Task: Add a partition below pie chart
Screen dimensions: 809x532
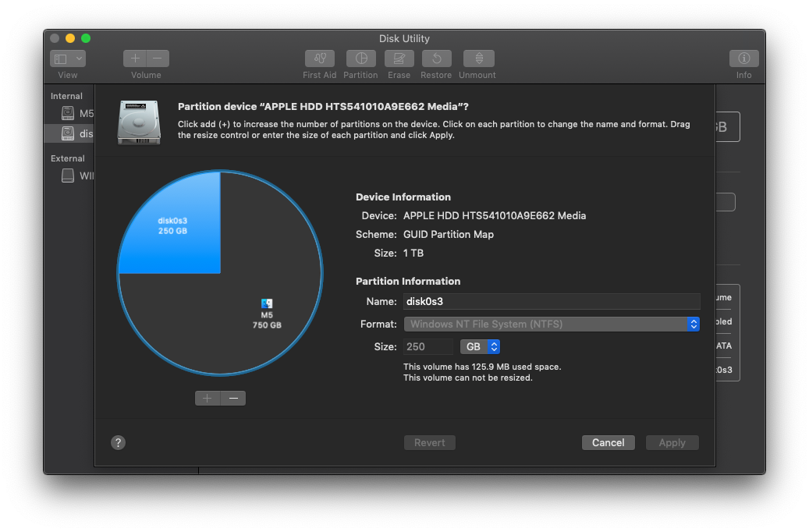Action: (x=208, y=399)
